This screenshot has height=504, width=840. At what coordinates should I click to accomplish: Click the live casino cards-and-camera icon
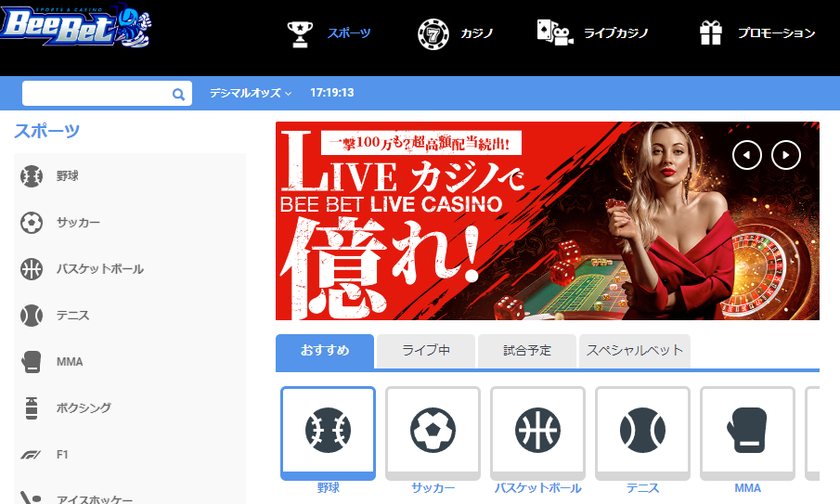554,32
